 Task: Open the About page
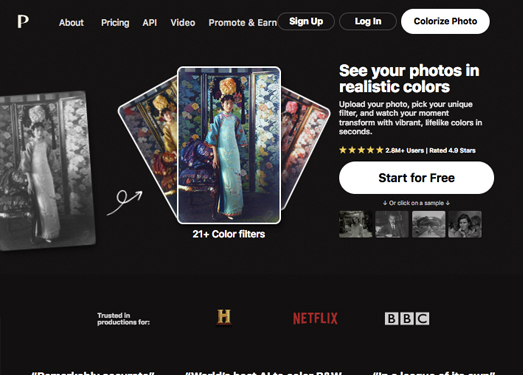click(71, 23)
